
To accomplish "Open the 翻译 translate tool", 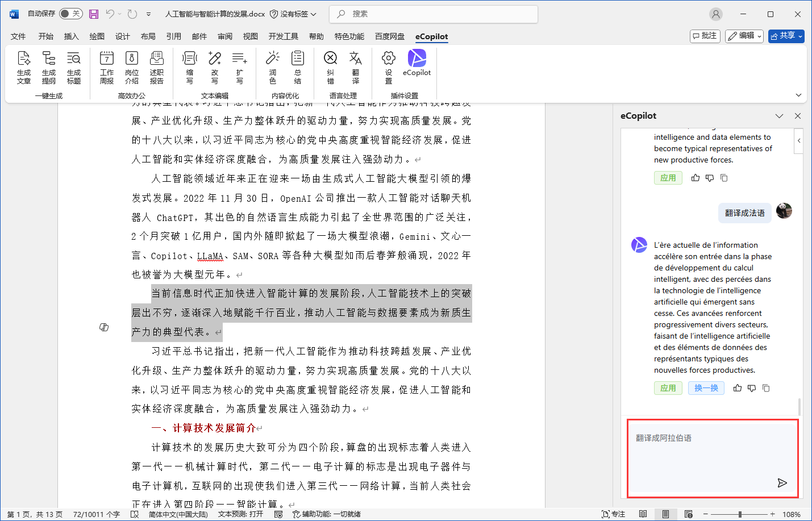I will tap(355, 67).
